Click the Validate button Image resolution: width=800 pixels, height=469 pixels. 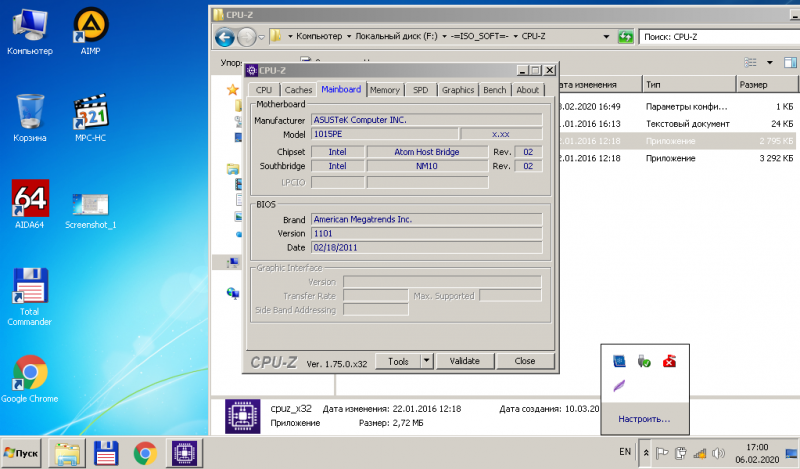(x=464, y=361)
